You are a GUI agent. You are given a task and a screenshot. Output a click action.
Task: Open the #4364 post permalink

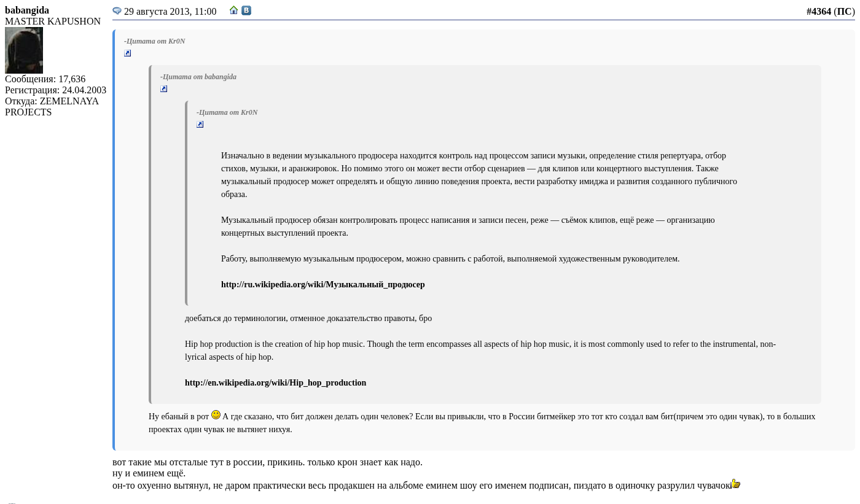[x=818, y=12]
